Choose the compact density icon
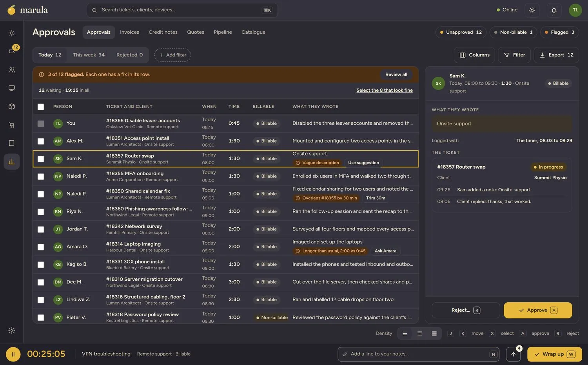The width and height of the screenshot is (588, 365). click(434, 334)
